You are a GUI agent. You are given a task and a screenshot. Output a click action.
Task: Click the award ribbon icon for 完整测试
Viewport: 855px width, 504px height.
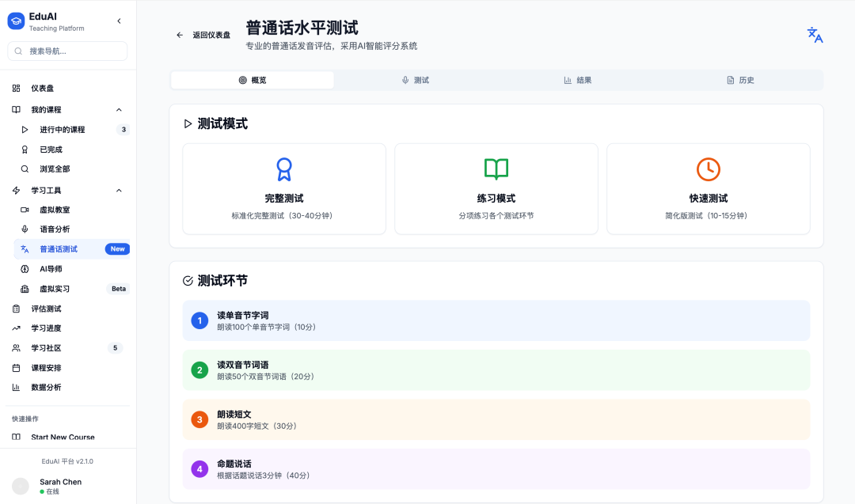(x=283, y=169)
